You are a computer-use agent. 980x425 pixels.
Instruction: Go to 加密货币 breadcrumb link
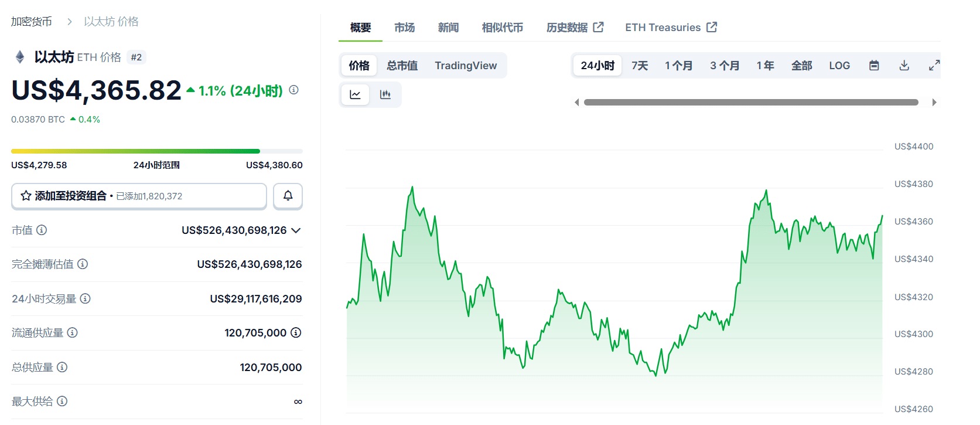pos(32,22)
